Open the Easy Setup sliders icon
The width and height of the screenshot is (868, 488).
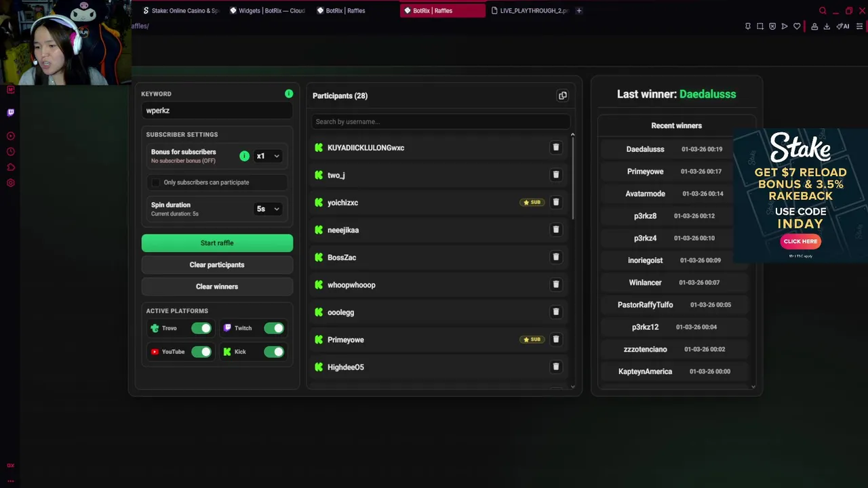coord(859,26)
